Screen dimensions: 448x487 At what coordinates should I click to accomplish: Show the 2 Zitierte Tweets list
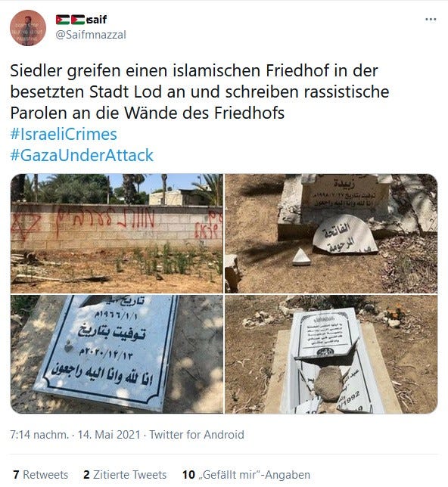(x=125, y=475)
